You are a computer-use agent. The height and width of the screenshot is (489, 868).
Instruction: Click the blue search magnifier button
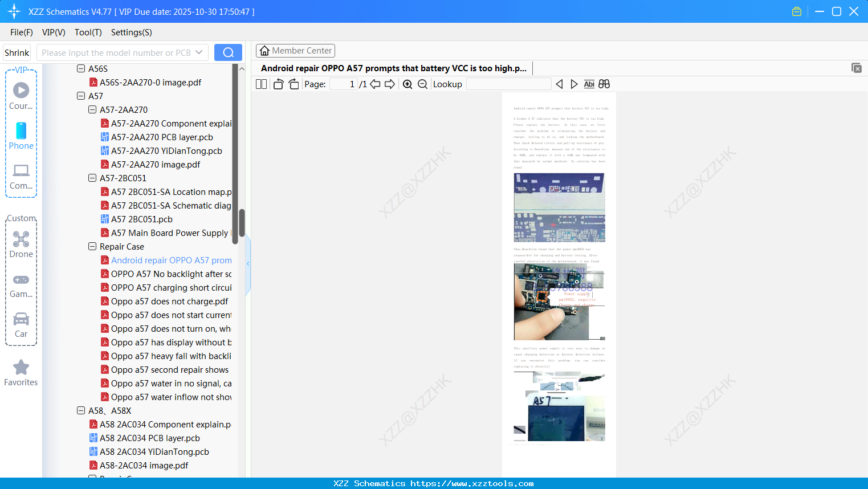click(x=228, y=52)
